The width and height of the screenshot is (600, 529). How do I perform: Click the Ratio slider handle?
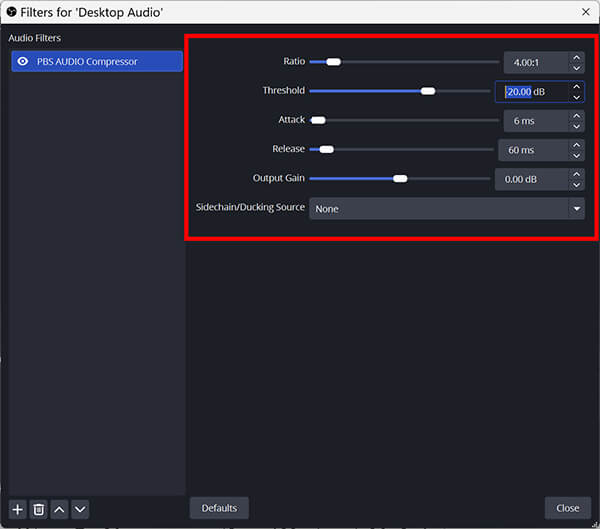click(333, 62)
